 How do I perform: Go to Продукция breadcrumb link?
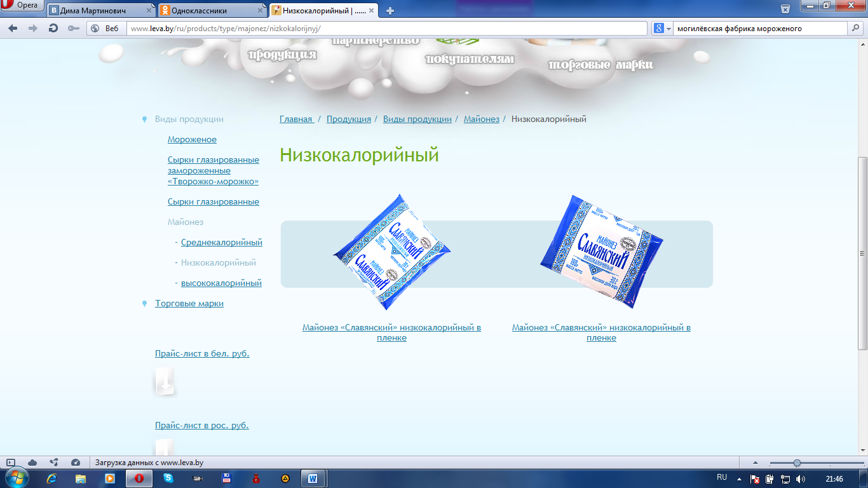pos(349,119)
